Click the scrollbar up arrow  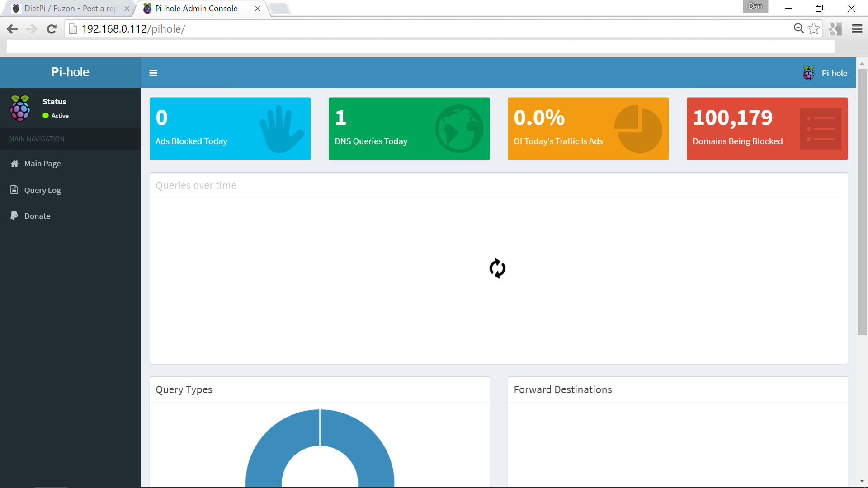point(862,64)
